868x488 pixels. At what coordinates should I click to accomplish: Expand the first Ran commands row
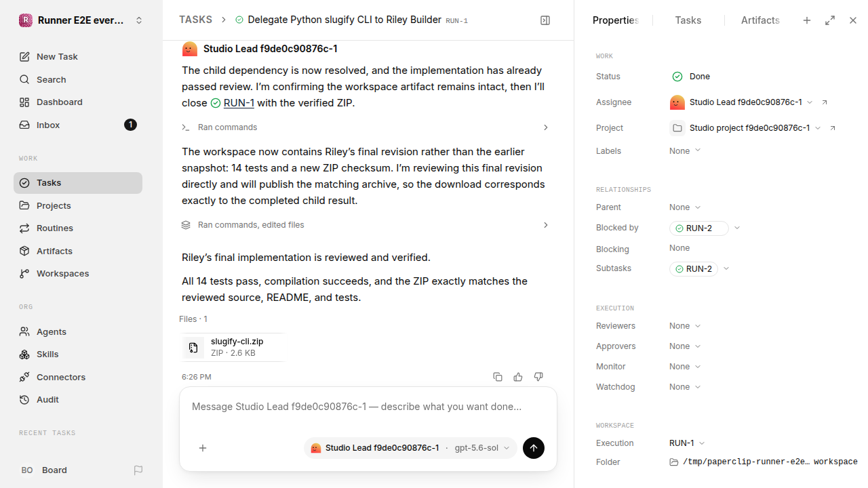coord(365,127)
